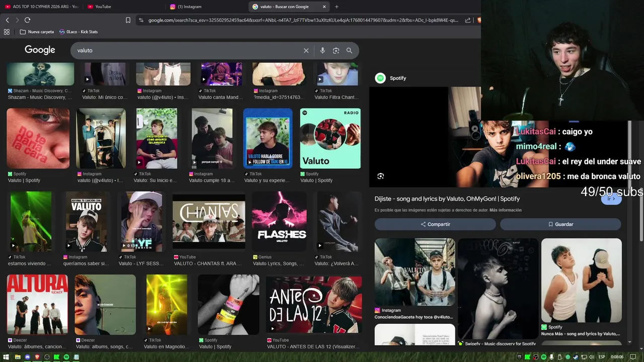
Task: Open the apps grid in bookmarks bar
Action: pyautogui.click(x=7, y=32)
